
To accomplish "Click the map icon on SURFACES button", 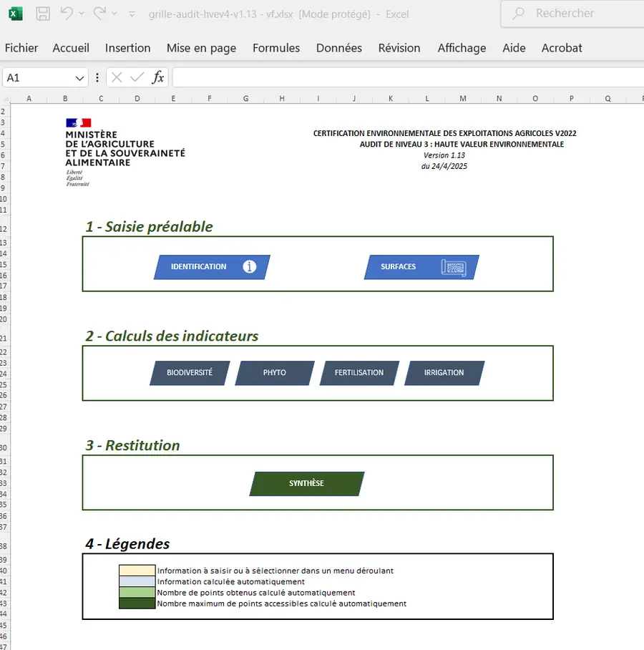I will (454, 268).
